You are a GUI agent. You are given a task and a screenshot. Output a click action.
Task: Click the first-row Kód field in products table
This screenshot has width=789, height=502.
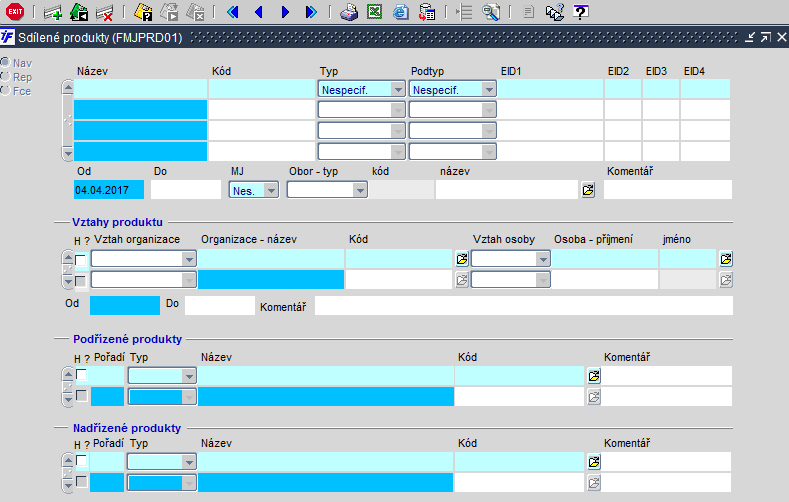(262, 89)
